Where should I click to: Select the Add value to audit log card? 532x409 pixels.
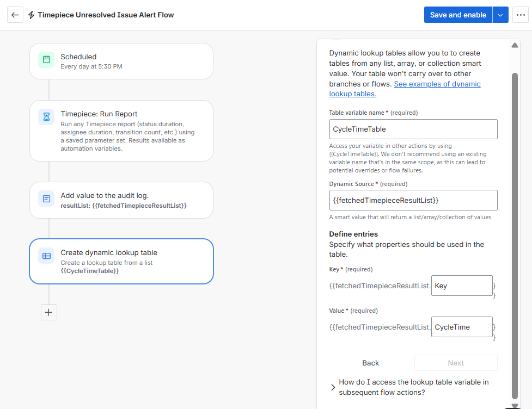click(121, 200)
